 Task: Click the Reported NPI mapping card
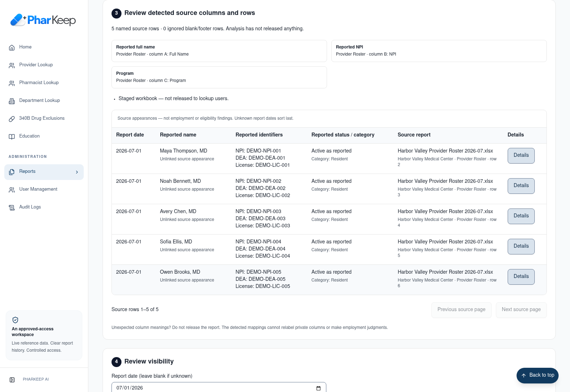tap(439, 51)
